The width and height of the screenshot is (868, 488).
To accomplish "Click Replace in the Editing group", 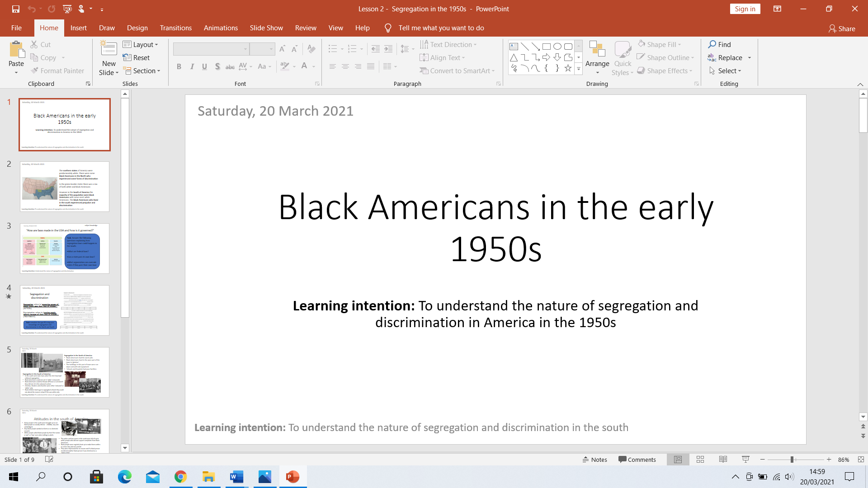I will 729,57.
